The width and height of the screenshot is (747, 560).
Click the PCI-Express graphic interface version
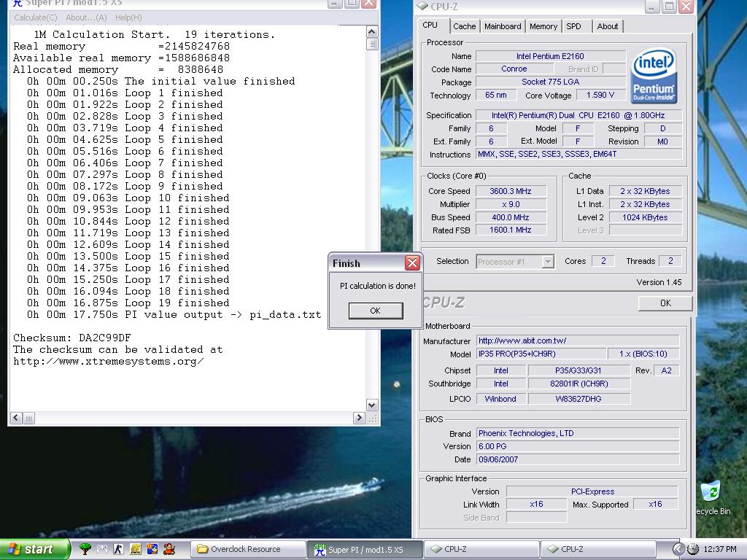(x=592, y=491)
